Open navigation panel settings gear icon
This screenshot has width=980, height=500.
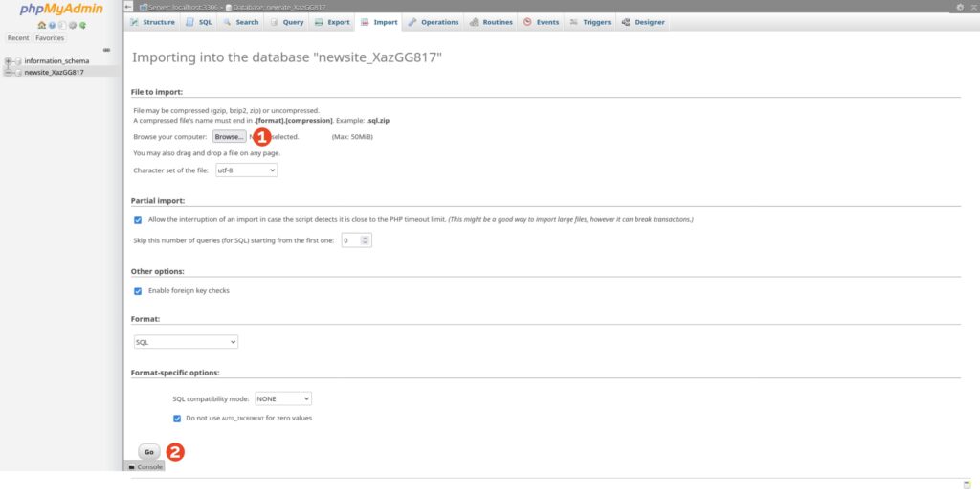(x=73, y=25)
